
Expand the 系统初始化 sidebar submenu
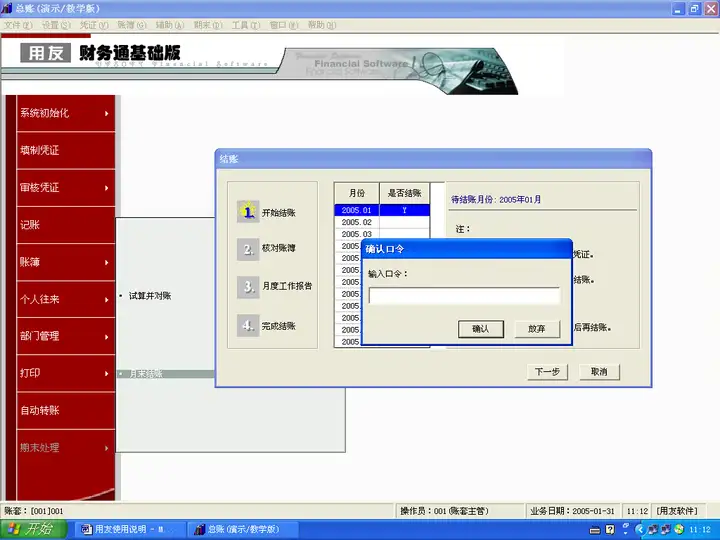point(66,113)
